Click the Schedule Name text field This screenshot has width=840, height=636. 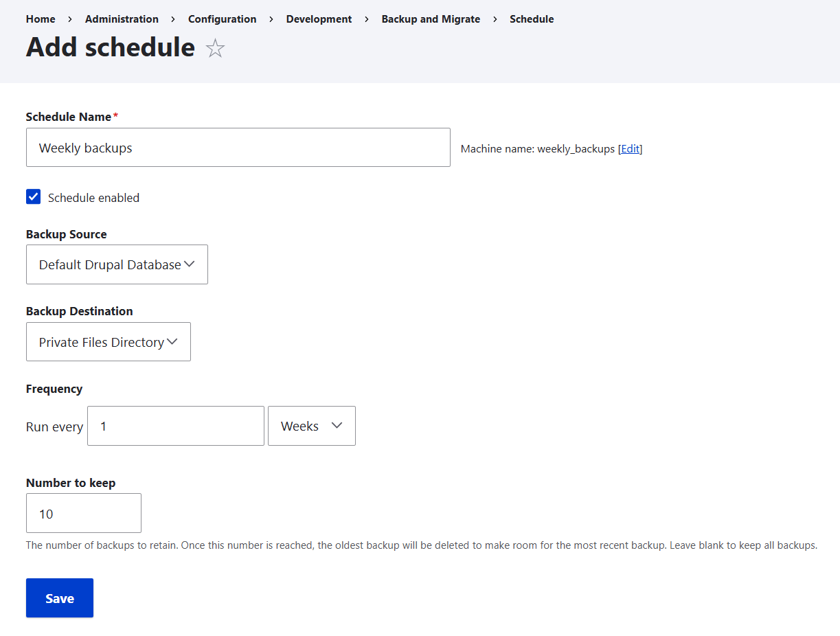(238, 147)
